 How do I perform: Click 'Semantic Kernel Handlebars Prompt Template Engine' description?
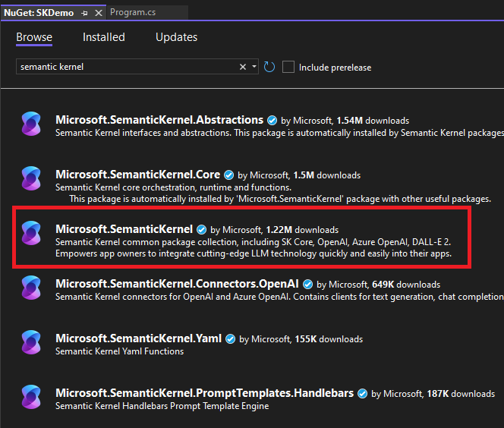(x=162, y=406)
